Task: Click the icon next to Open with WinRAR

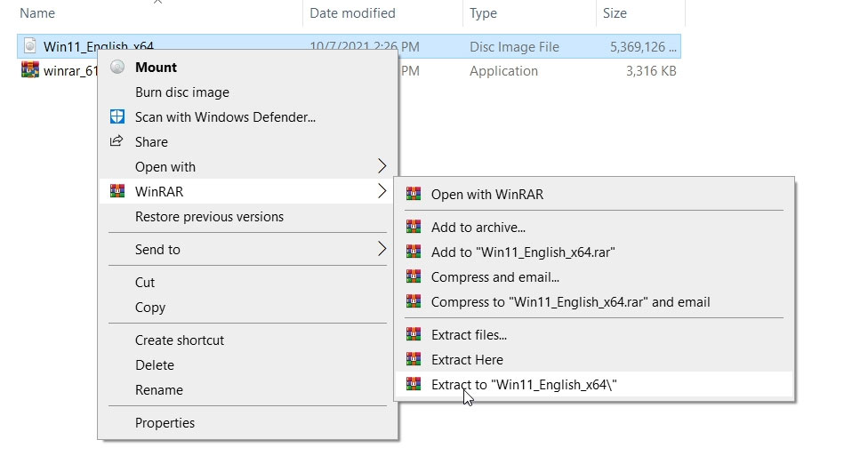Action: point(413,195)
